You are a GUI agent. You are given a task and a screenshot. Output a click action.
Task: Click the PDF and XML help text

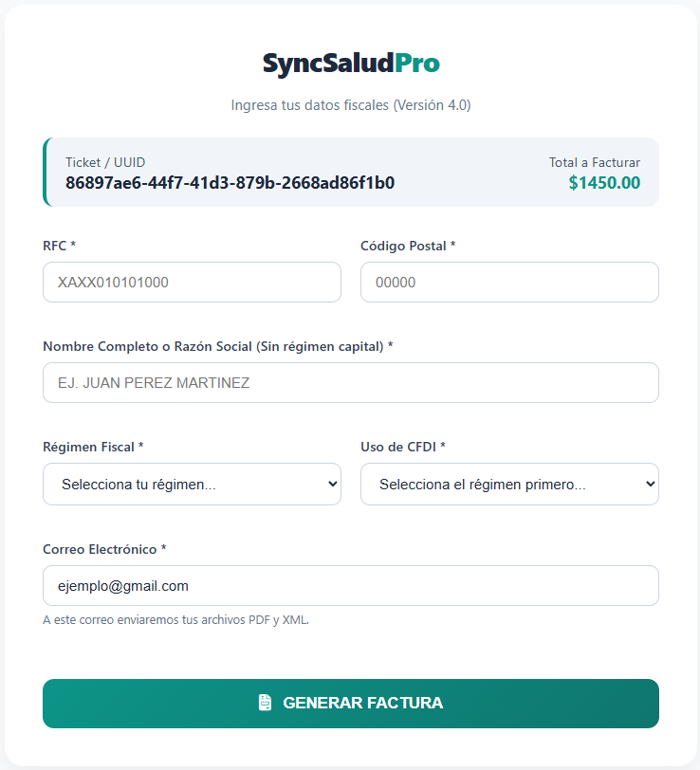pyautogui.click(x=176, y=620)
